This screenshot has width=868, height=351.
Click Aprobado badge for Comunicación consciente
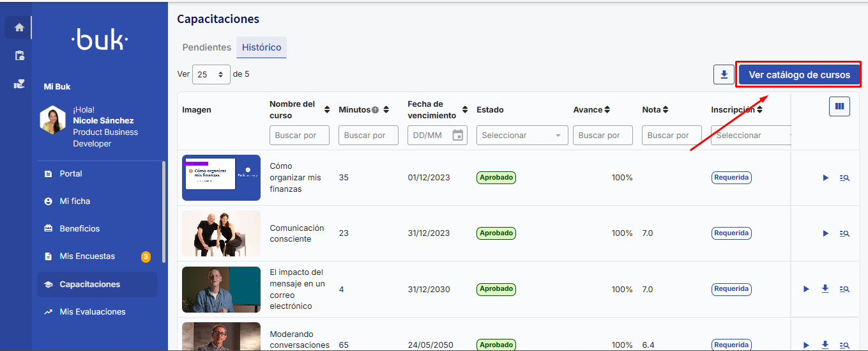coord(496,233)
